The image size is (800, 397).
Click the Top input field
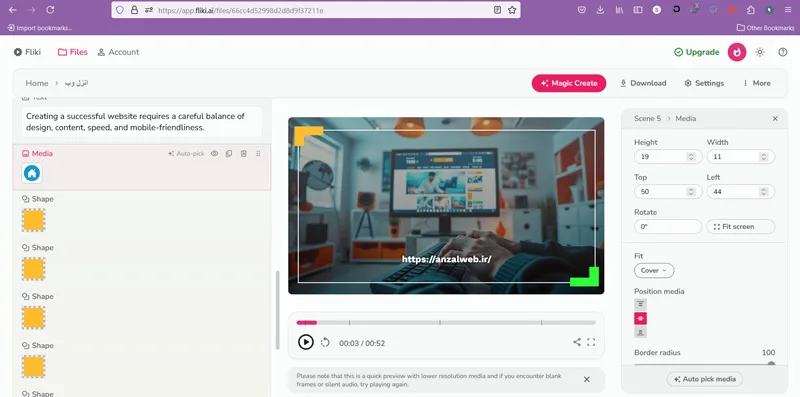point(668,192)
